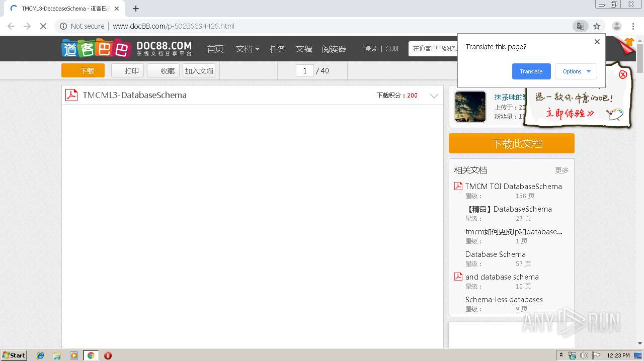Click the page number input field
Screen dimensions: 644x362
pyautogui.click(x=305, y=70)
